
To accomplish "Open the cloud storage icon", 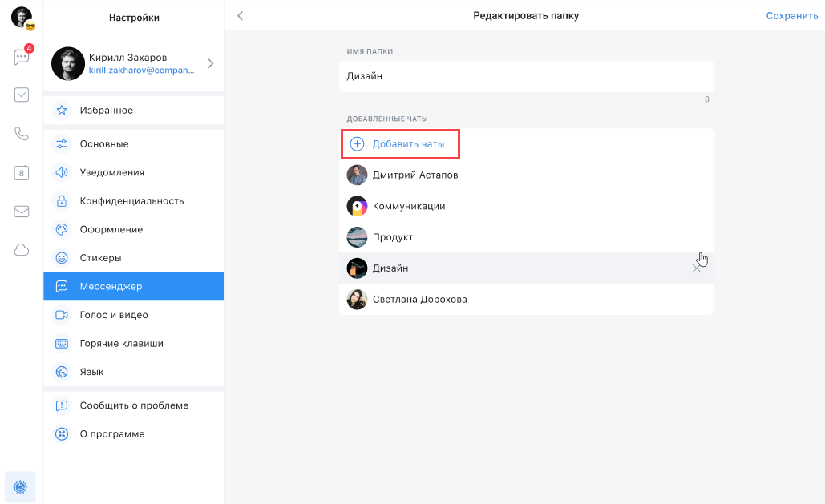I will [22, 250].
